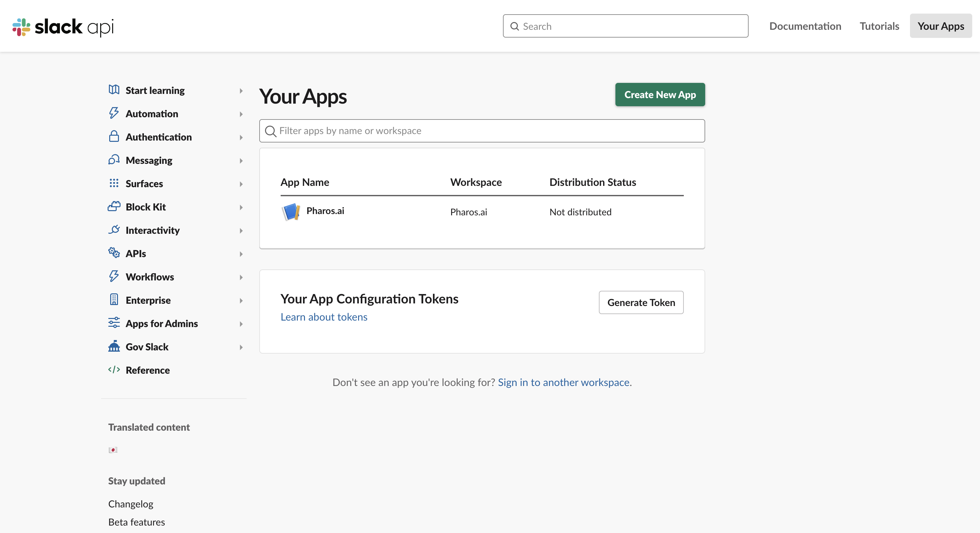Image resolution: width=980 pixels, height=533 pixels.
Task: Click the Automation lightning bolt icon
Action: point(114,113)
